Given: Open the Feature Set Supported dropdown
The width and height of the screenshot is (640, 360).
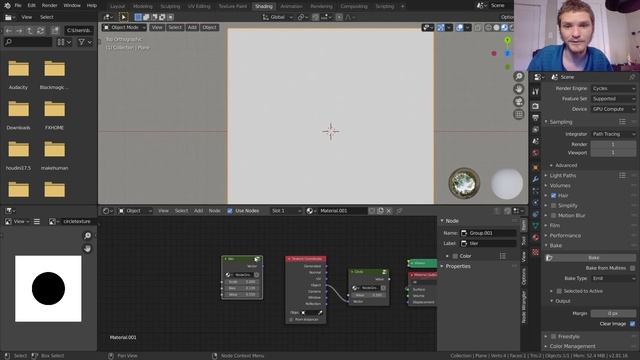Looking at the screenshot, I should (613, 99).
